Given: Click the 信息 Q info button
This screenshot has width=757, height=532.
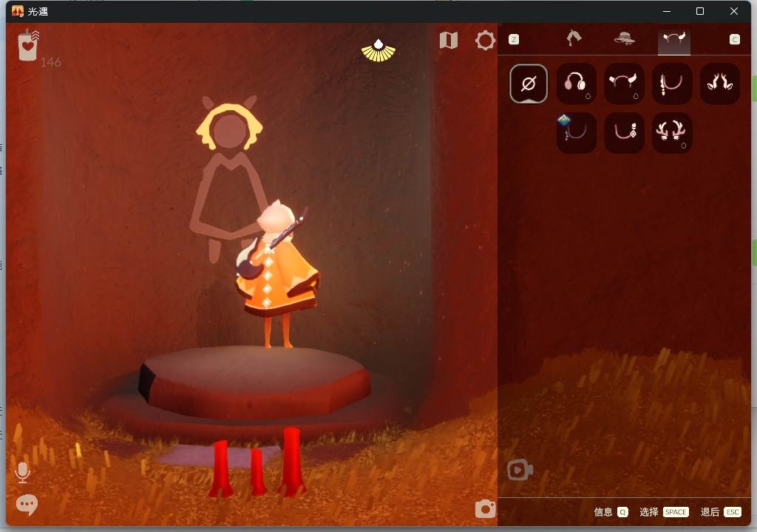Looking at the screenshot, I should 611,512.
